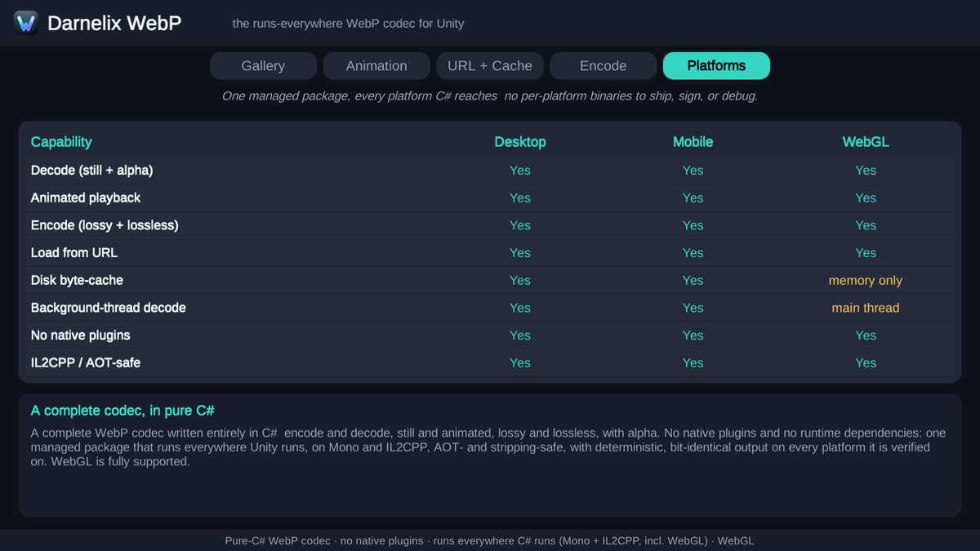
Task: Select the 'Animated playback' row label
Action: tap(86, 198)
